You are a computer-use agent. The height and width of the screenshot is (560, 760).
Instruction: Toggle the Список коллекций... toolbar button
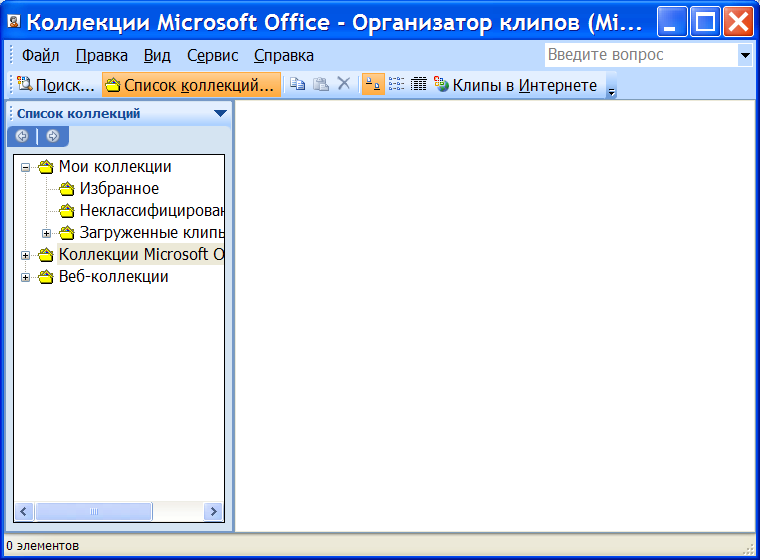point(191,85)
